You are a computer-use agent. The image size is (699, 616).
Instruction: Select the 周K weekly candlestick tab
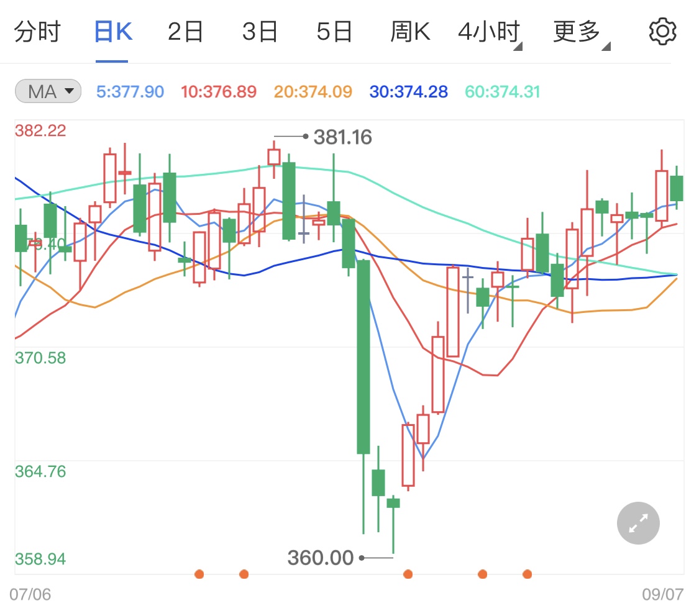(410, 32)
